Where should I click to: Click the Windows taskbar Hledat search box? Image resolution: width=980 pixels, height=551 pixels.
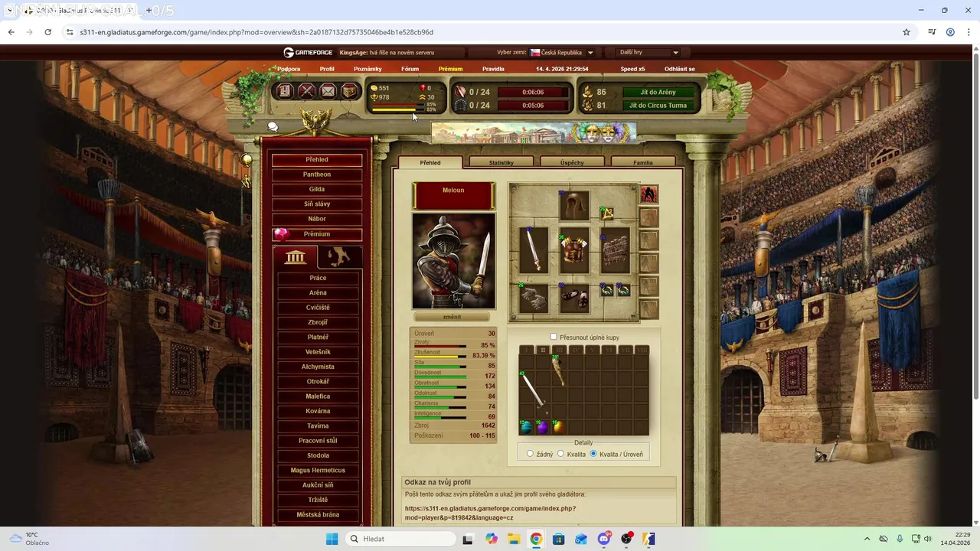pyautogui.click(x=400, y=539)
